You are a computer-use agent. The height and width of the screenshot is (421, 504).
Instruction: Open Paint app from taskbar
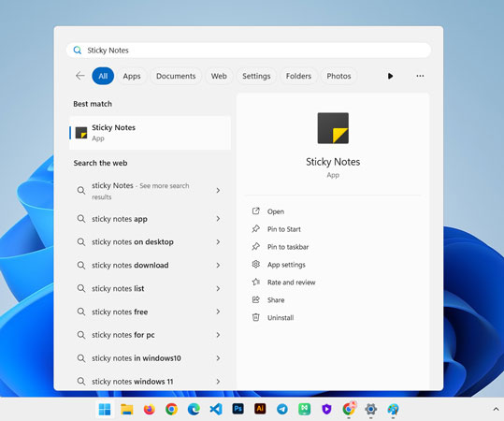(x=393, y=410)
